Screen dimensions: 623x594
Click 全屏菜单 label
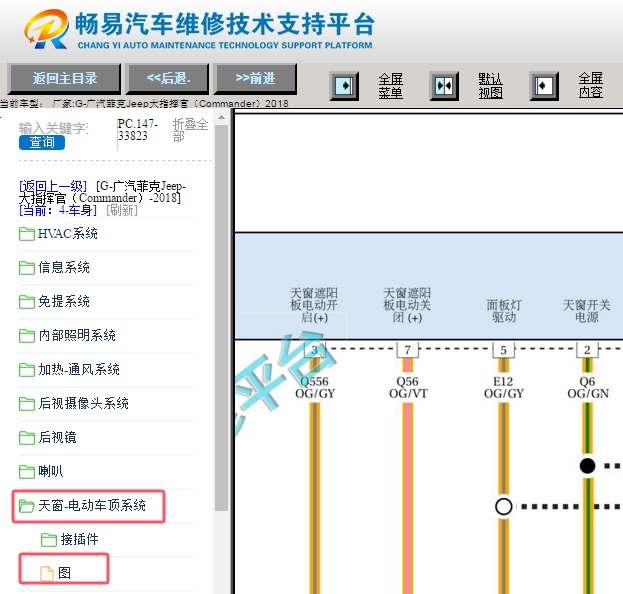[x=390, y=86]
